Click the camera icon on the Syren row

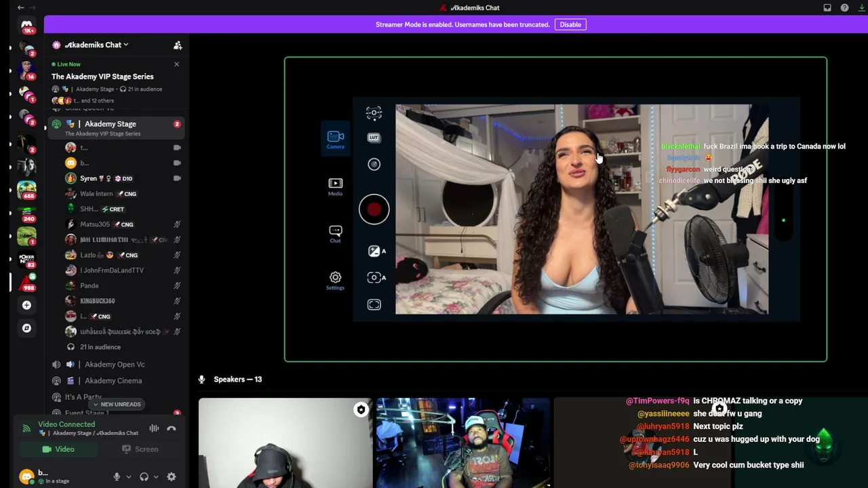pyautogui.click(x=177, y=178)
